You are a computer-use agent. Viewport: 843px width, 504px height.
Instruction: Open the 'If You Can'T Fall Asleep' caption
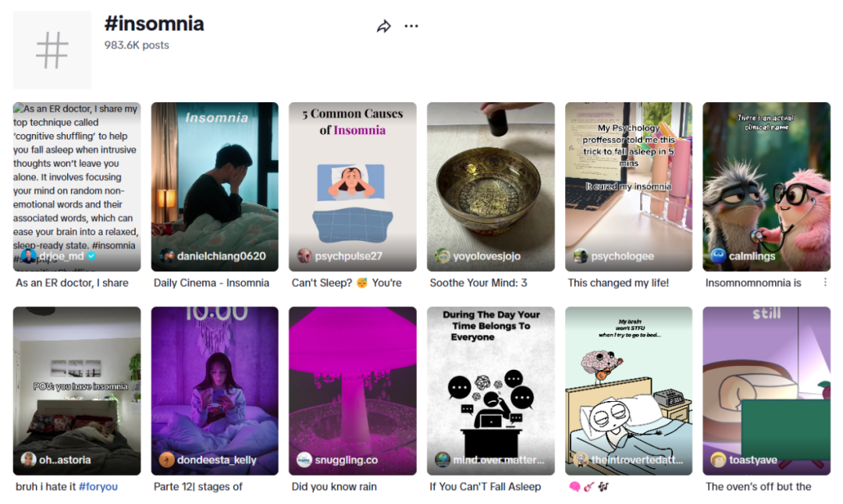pyautogui.click(x=485, y=487)
